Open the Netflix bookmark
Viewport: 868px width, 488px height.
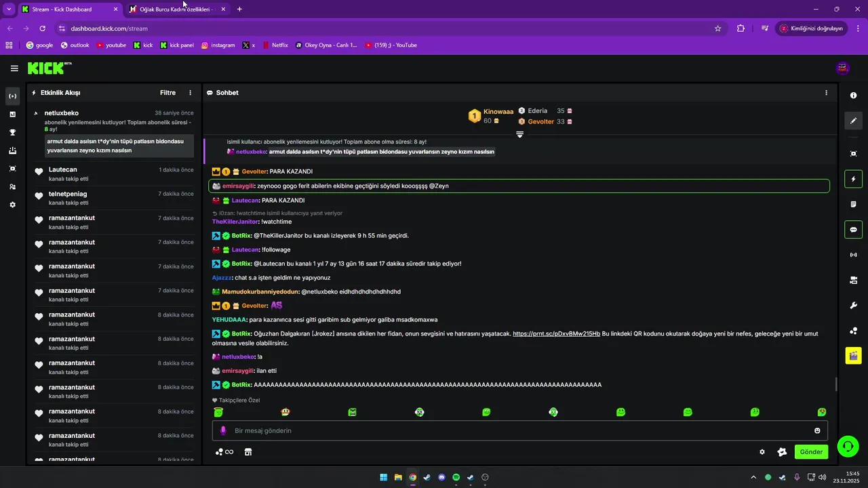275,45
